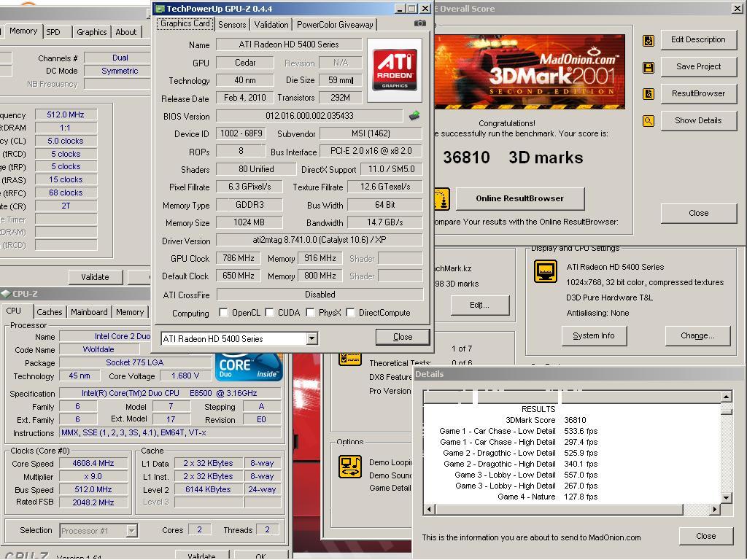747x560 pixels.
Task: Switch to the Sensors tab in GPU-Z
Action: click(x=232, y=24)
